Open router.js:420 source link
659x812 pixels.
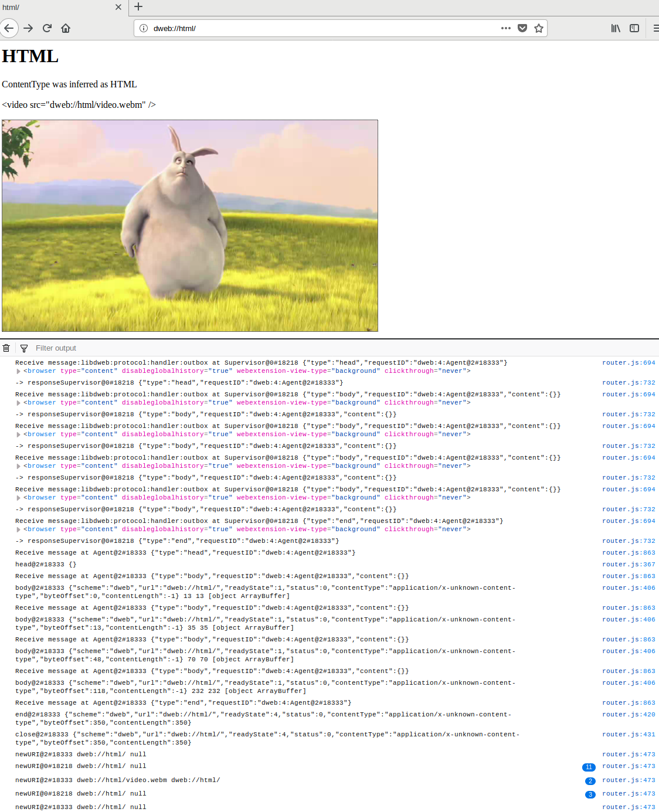pos(629,715)
